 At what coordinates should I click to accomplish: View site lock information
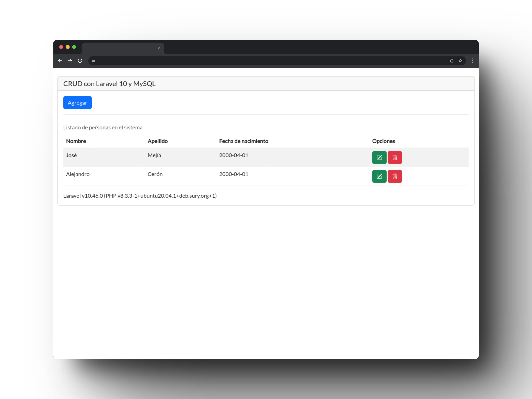93,61
